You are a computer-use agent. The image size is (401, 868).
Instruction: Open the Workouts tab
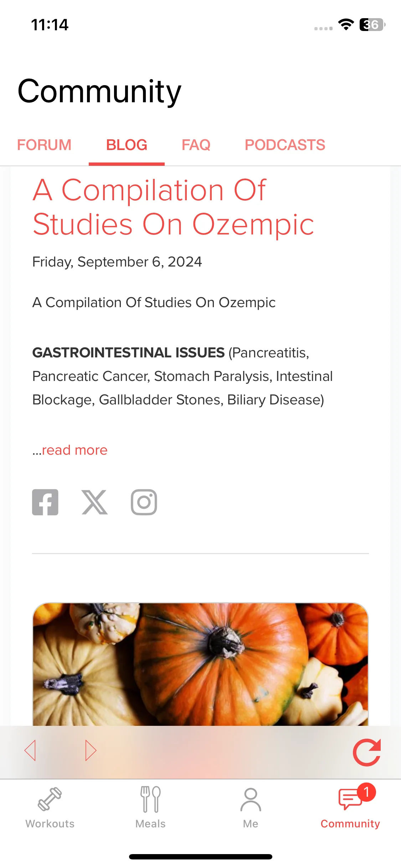tap(50, 808)
